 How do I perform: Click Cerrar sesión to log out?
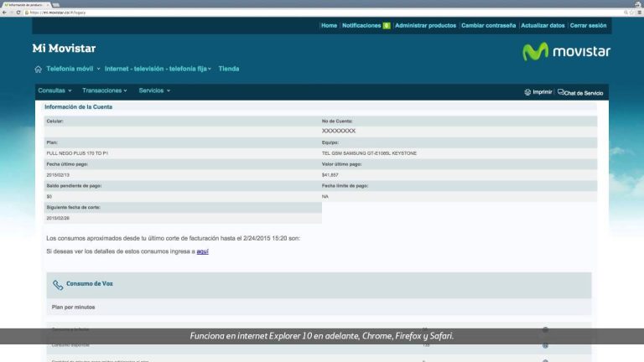[x=587, y=26]
